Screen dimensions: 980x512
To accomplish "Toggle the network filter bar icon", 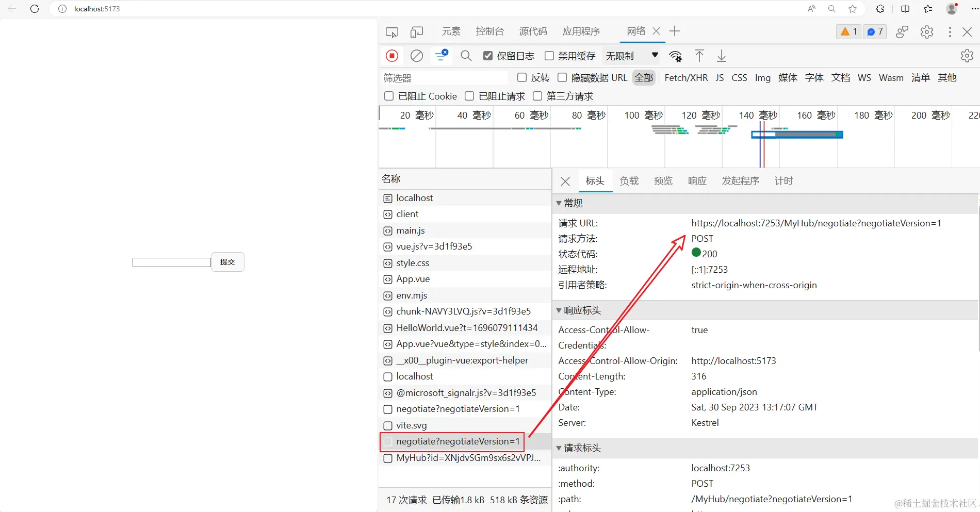I will point(442,56).
